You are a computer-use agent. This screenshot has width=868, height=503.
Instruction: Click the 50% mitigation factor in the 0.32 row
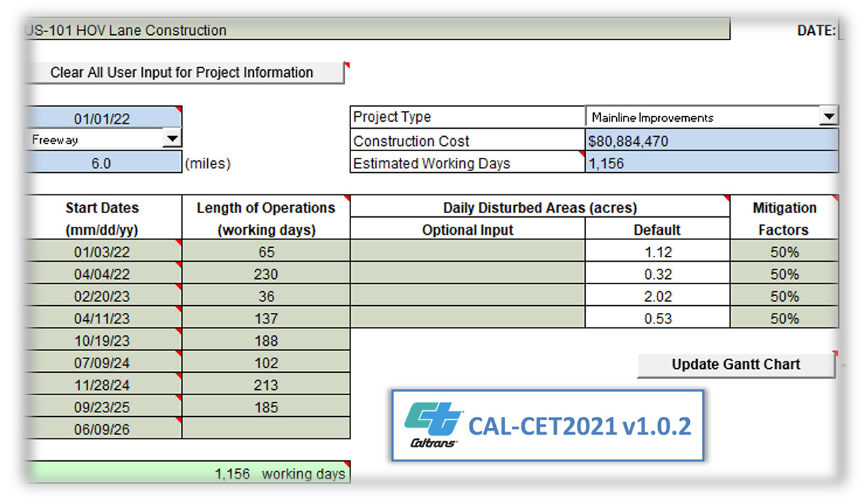click(784, 274)
